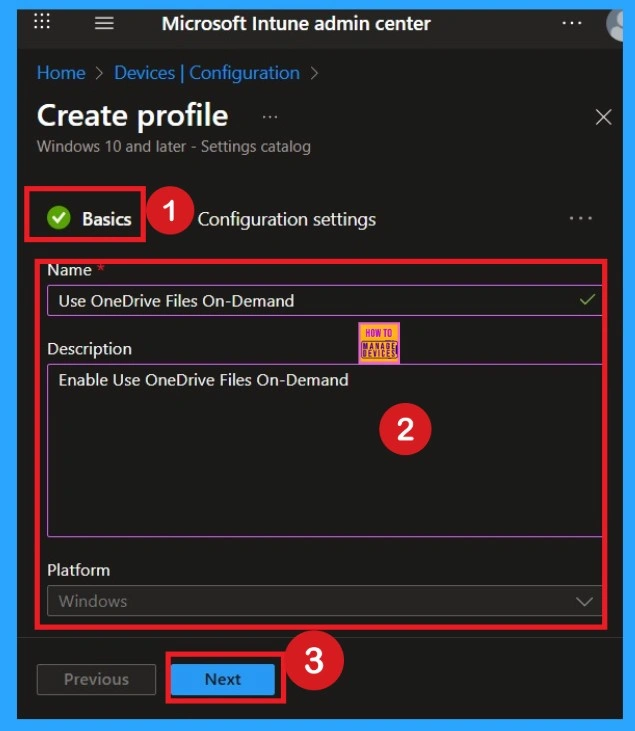Close the Create profile pane

603,117
